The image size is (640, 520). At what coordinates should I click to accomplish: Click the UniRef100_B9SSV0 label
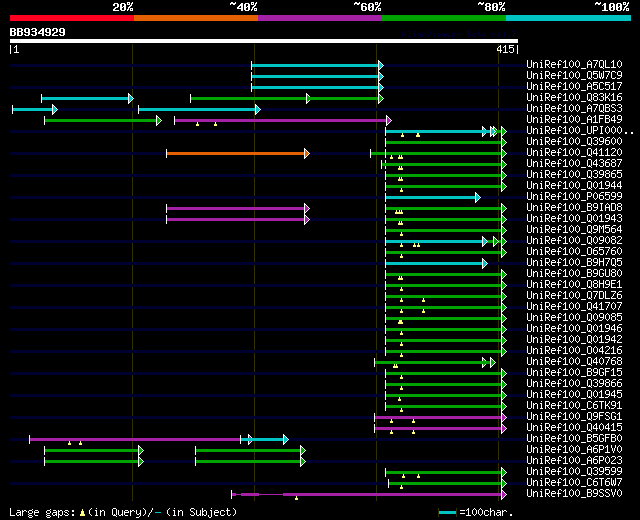[x=574, y=494]
